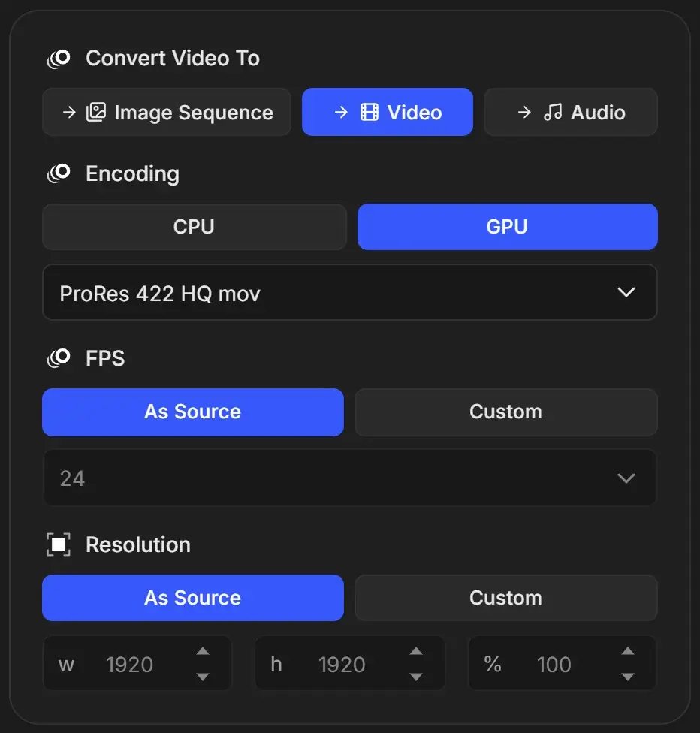The width and height of the screenshot is (700, 733).
Task: Click the arrow icon on Audio button
Action: pos(525,112)
